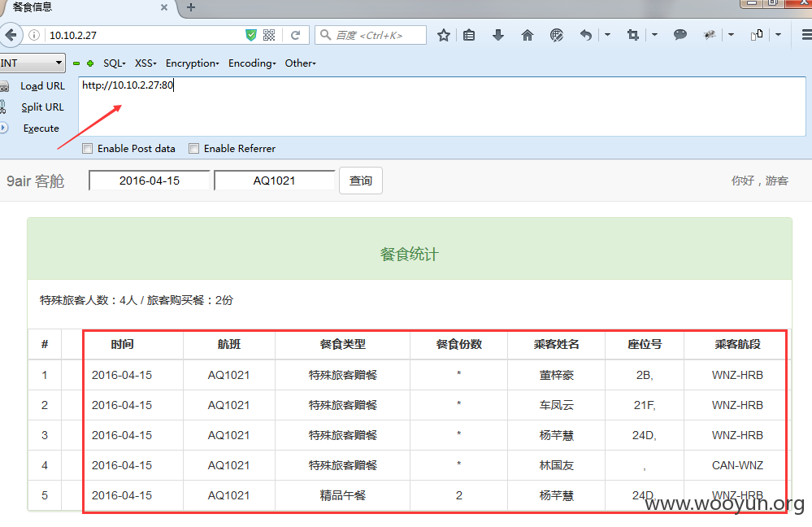Click the Execute play icon
The height and width of the screenshot is (527, 812).
click(3, 128)
